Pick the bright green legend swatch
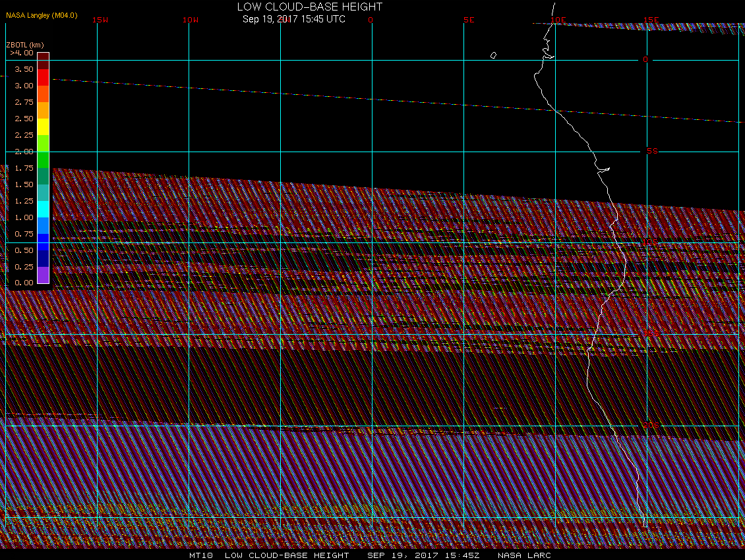 pyautogui.click(x=43, y=159)
